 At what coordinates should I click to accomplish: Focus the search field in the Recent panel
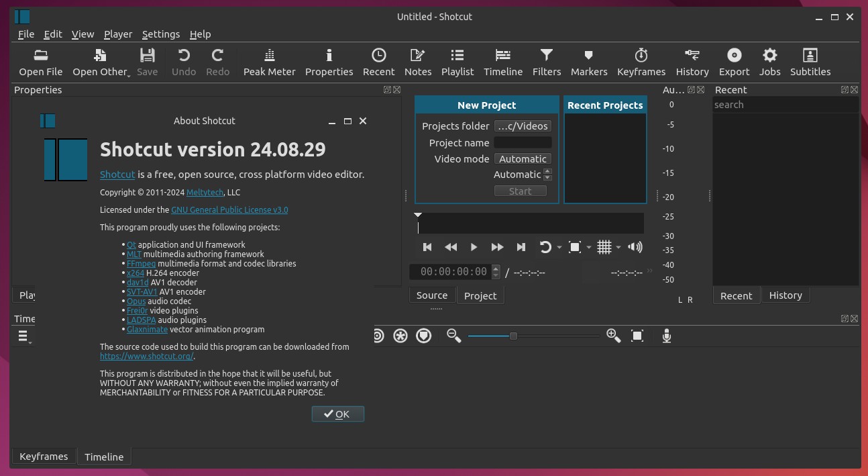pyautogui.click(x=785, y=105)
